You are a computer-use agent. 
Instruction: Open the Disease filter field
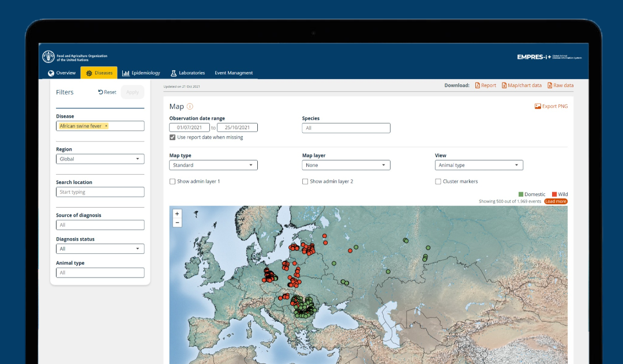tap(100, 126)
